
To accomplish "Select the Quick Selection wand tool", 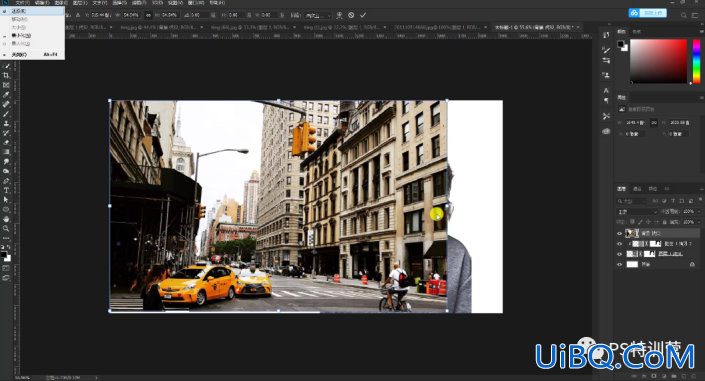I will point(6,66).
